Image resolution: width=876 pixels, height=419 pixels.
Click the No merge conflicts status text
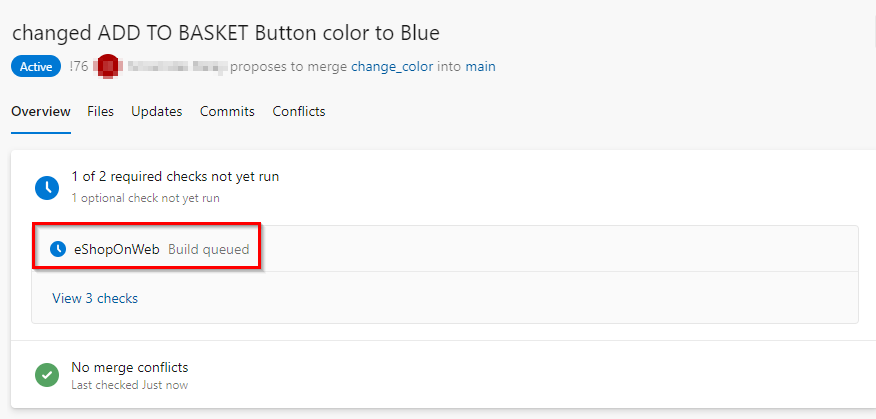coord(130,368)
